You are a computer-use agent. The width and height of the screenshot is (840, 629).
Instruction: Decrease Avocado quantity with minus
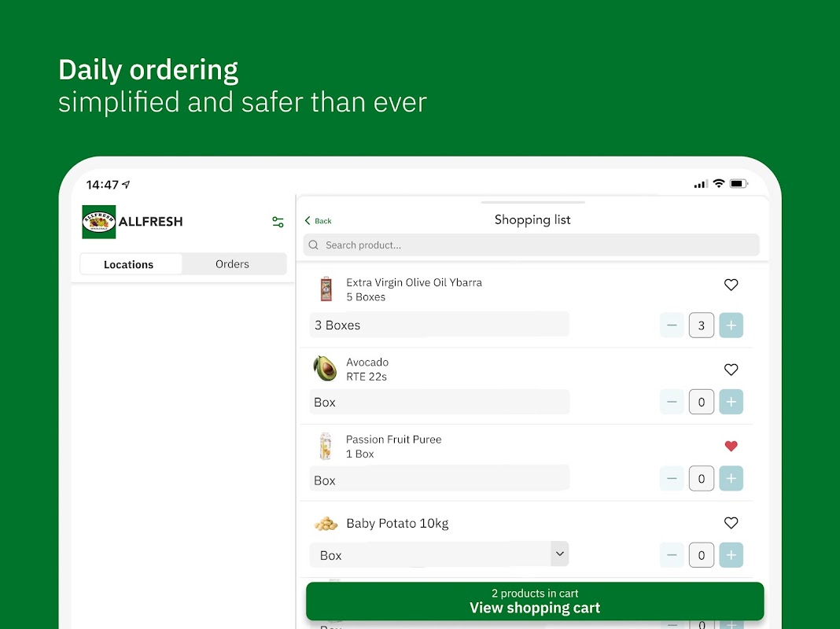[x=672, y=402]
